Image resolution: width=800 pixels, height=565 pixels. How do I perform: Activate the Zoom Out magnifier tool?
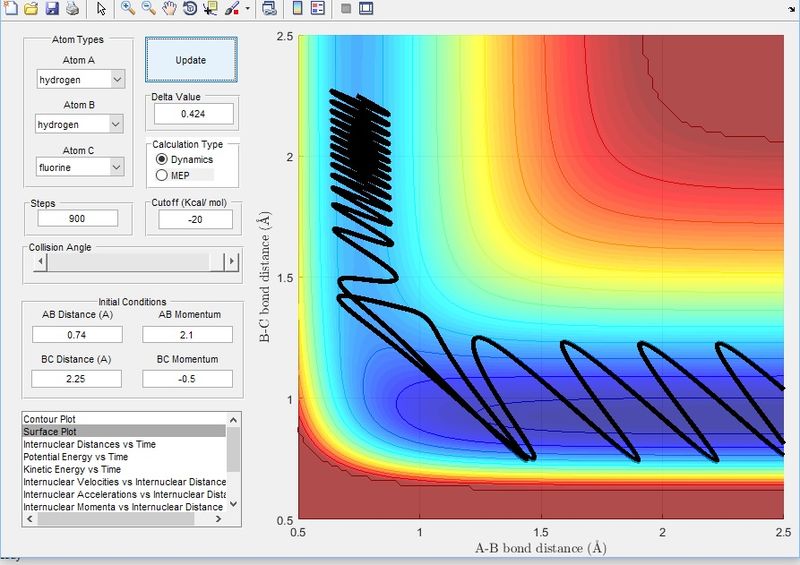(x=148, y=8)
